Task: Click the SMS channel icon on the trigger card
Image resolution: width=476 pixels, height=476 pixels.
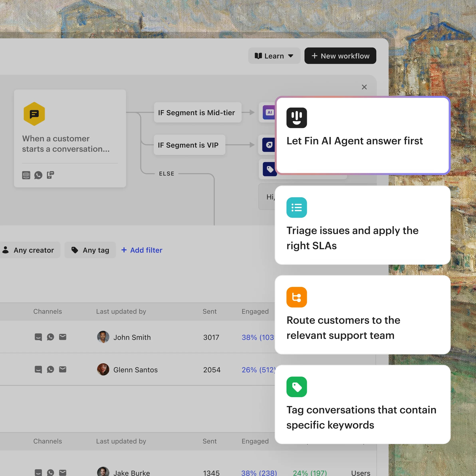Action: click(50, 175)
